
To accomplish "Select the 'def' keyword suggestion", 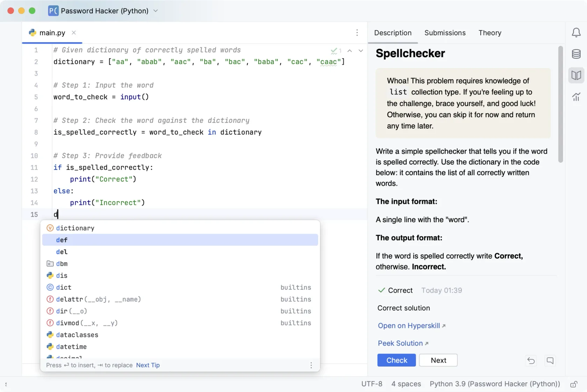I will [x=180, y=240].
